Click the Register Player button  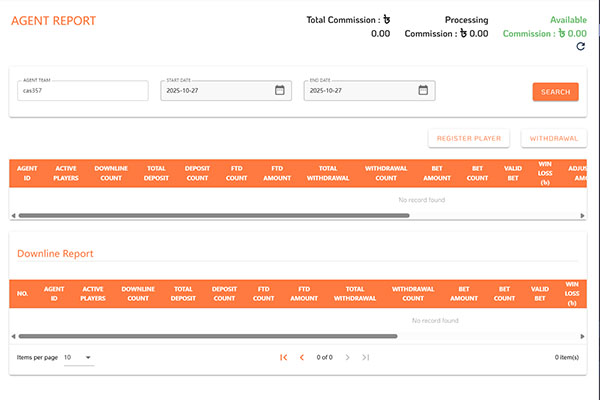(x=469, y=139)
